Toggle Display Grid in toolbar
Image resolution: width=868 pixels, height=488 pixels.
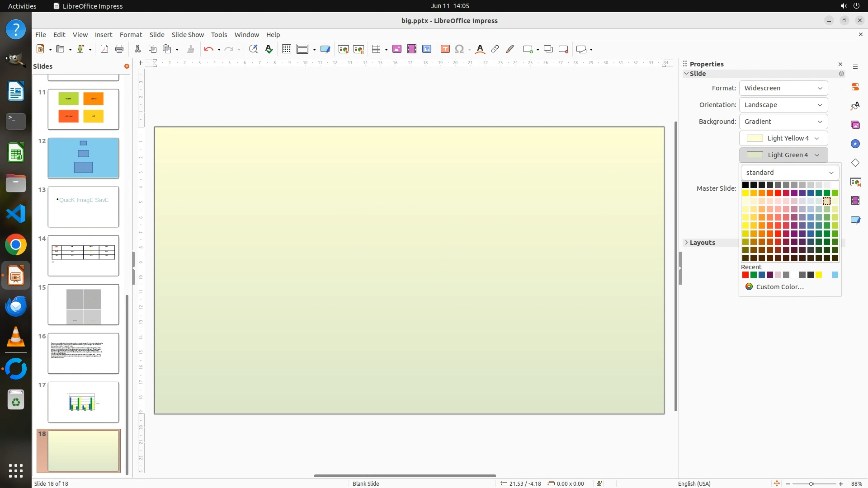(287, 49)
